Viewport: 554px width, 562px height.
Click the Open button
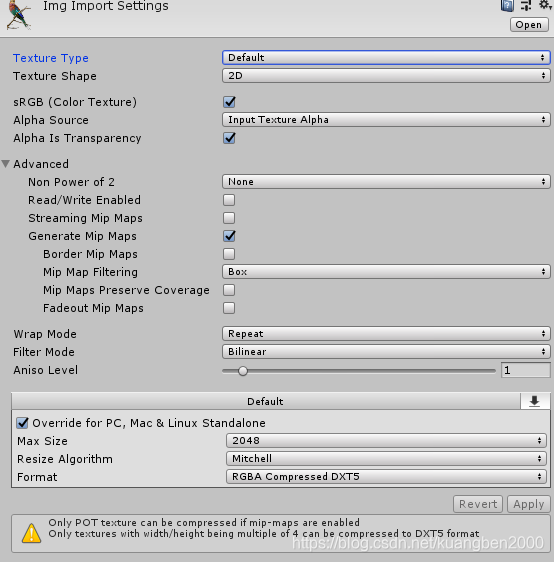[x=529, y=25]
